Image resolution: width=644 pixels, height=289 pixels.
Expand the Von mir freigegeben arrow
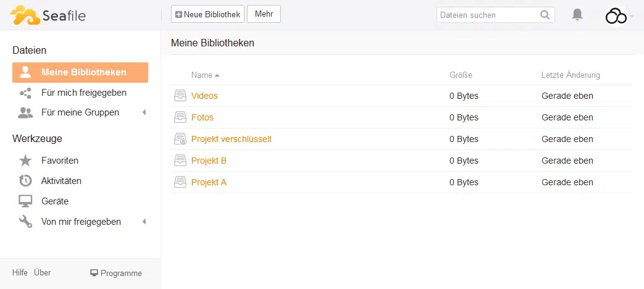[x=144, y=222]
